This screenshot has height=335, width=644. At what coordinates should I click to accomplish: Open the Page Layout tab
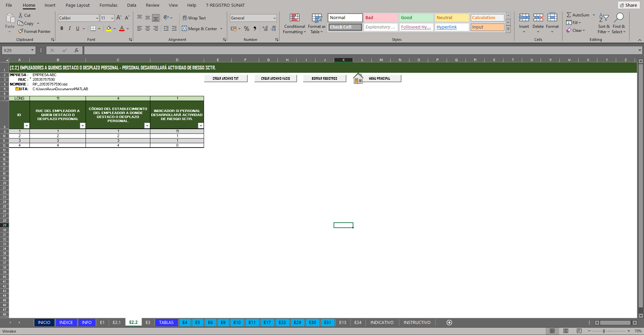pos(78,5)
